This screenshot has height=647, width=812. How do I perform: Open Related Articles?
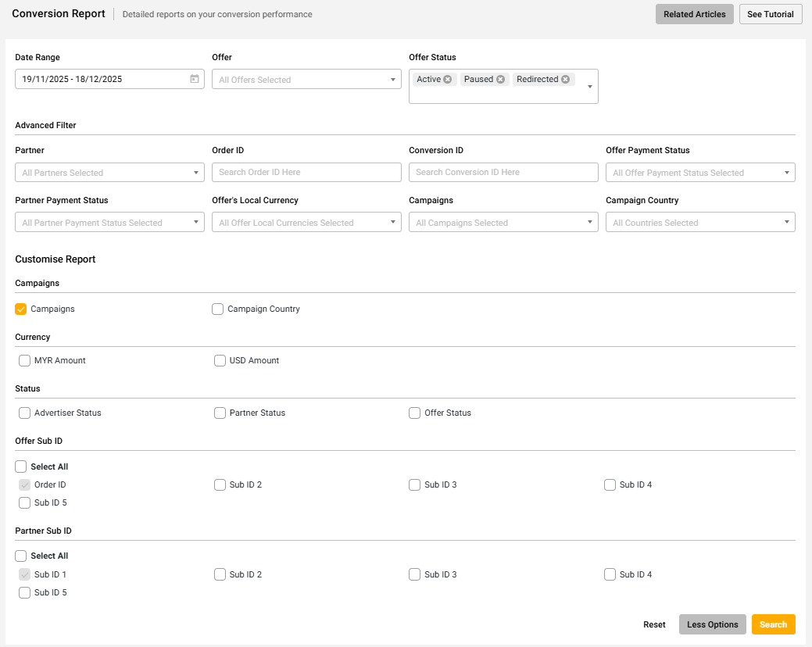[694, 14]
